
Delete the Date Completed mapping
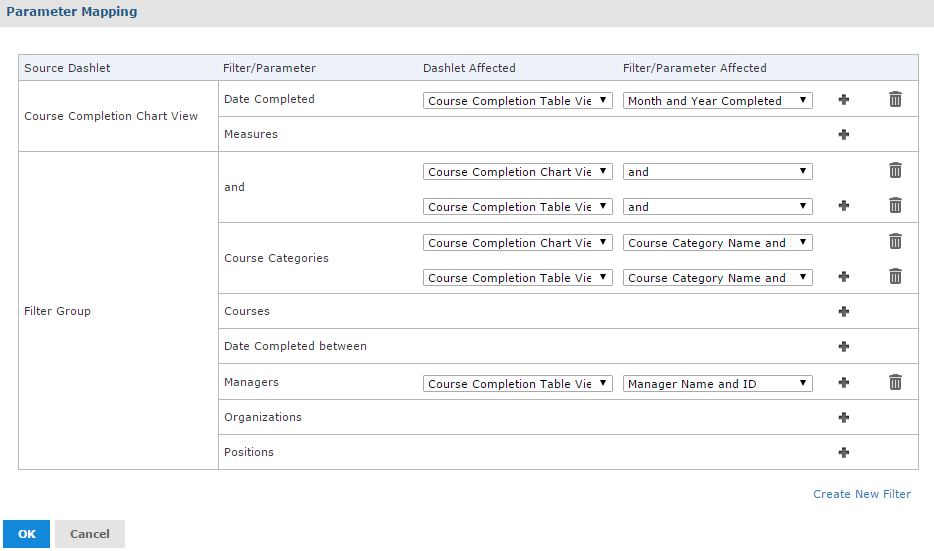(895, 99)
